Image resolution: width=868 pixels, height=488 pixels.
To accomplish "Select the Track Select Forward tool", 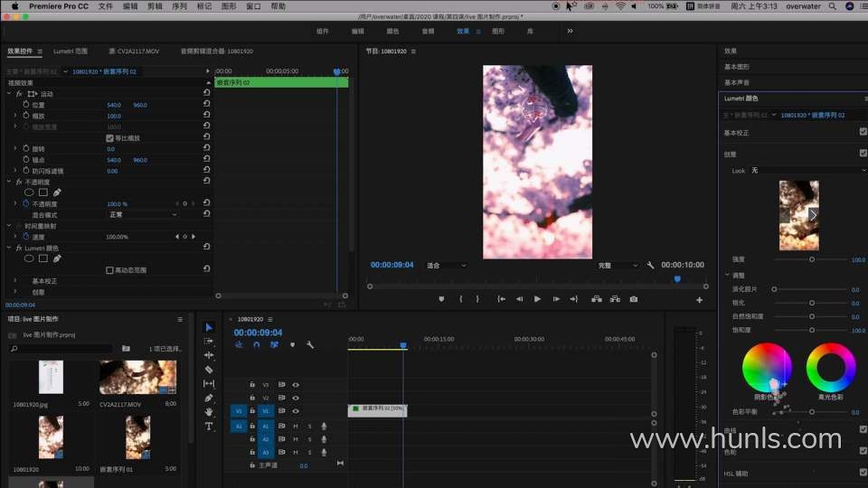I will (209, 342).
